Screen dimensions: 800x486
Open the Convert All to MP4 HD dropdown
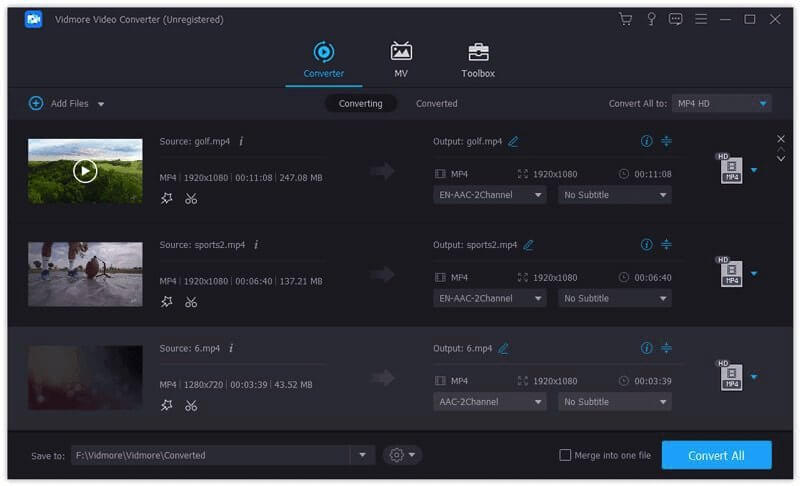pos(721,103)
